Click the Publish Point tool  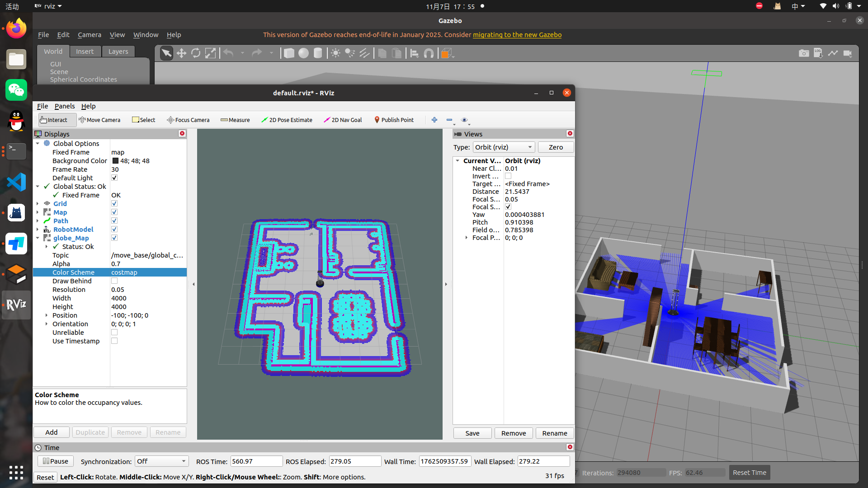[394, 120]
